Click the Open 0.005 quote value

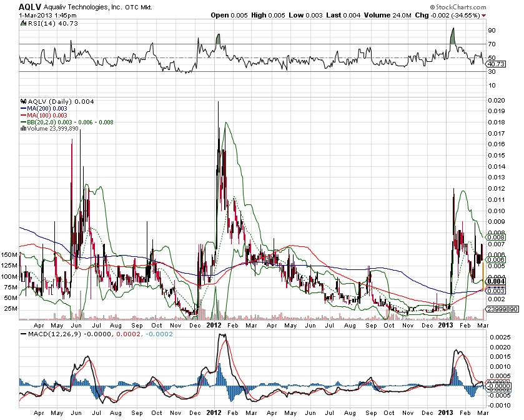[229, 15]
